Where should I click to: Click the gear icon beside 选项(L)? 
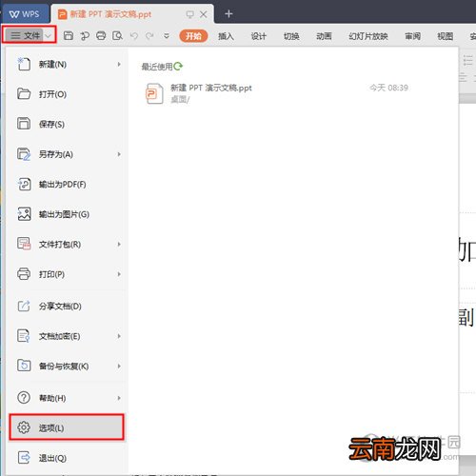coord(24,427)
